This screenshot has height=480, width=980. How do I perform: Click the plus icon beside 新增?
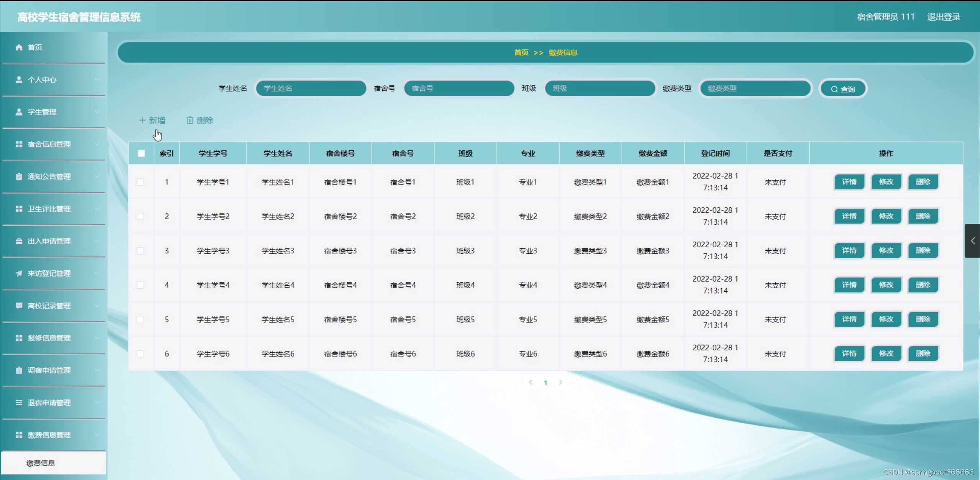coord(142,120)
